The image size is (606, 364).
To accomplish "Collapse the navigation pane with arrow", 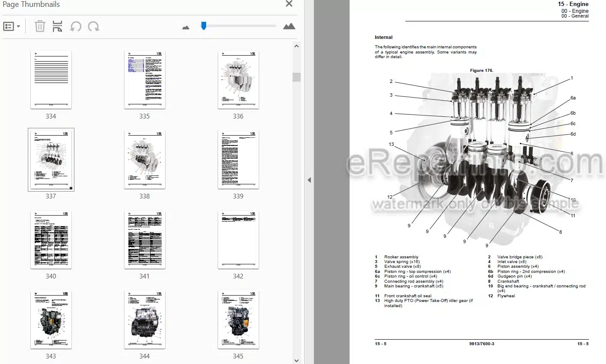I will [x=309, y=180].
